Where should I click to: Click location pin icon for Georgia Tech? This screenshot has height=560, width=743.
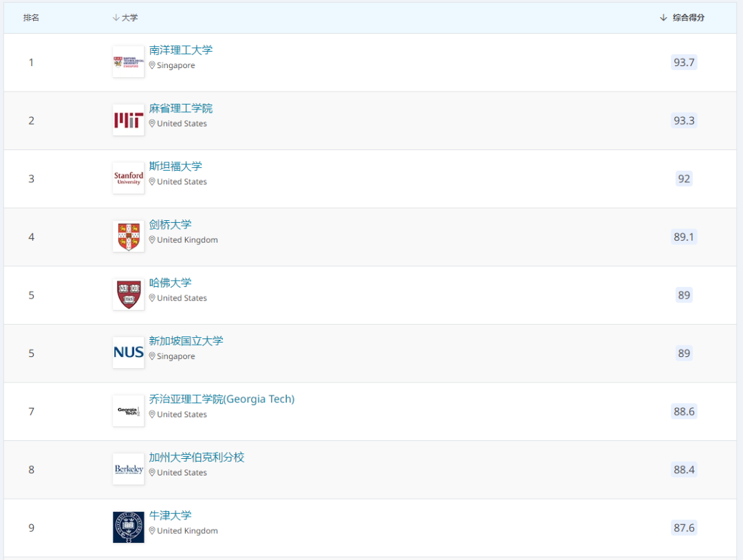(152, 415)
